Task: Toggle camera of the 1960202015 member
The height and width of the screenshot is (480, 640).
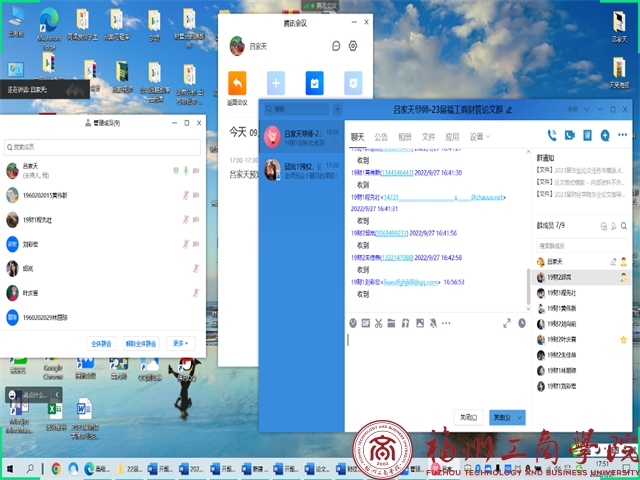Action: click(196, 195)
